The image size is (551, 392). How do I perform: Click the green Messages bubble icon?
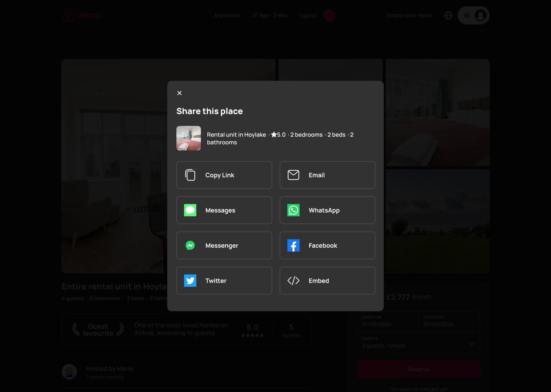[190, 210]
